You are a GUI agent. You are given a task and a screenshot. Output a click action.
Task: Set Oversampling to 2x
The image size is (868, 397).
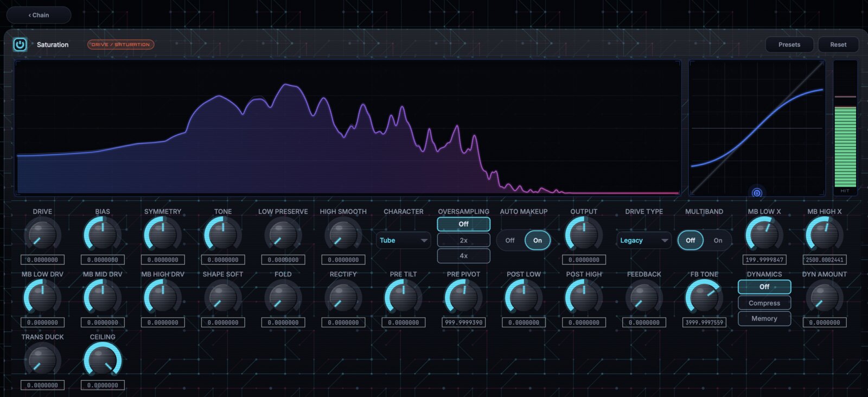(x=463, y=240)
